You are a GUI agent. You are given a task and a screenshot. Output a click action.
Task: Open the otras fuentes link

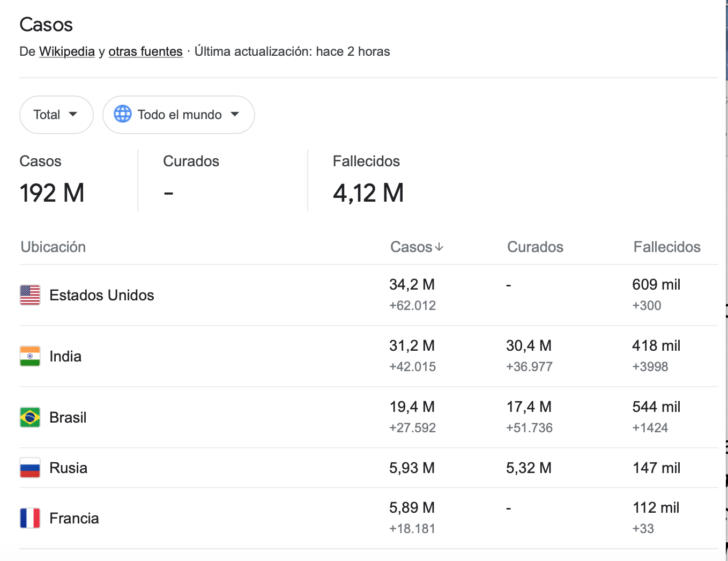146,51
